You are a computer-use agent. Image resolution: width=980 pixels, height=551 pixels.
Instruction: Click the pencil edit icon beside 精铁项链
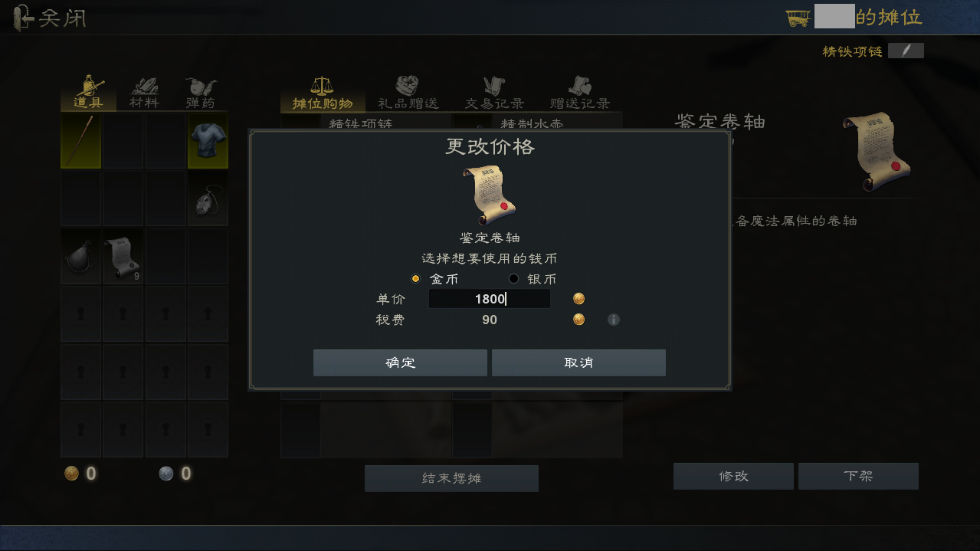coord(906,51)
